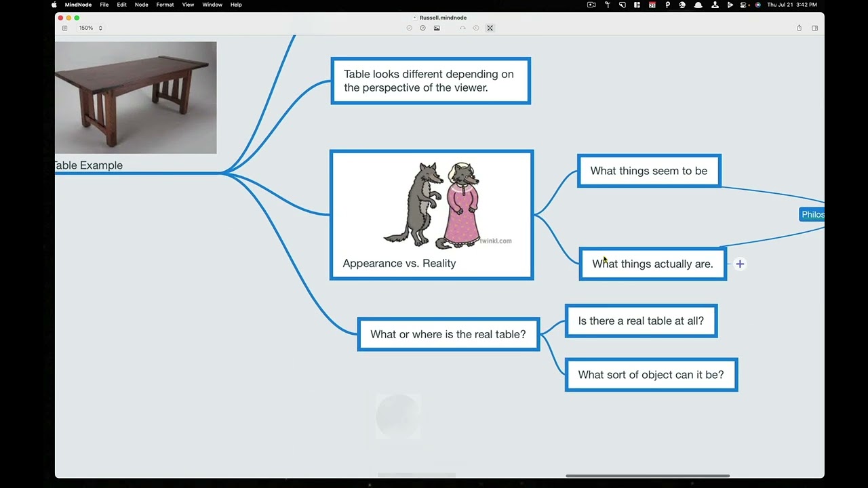Screen dimensions: 868x488
Task: Open the outline sidebar icon in toolbar
Action: coord(64,28)
